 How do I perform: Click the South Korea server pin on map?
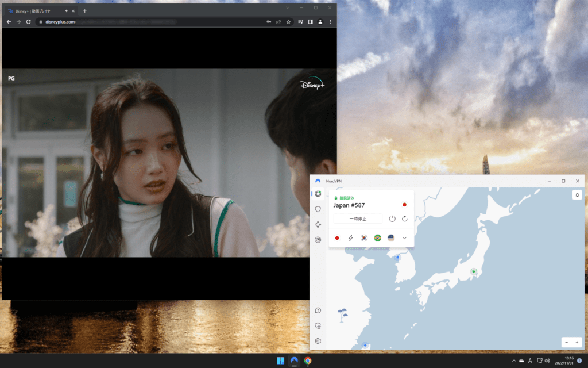[397, 257]
